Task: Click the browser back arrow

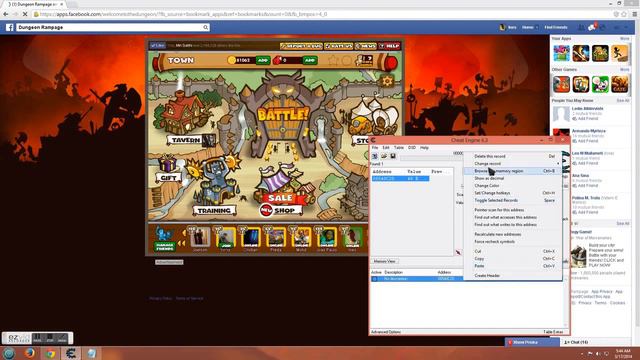Action: click(x=6, y=14)
